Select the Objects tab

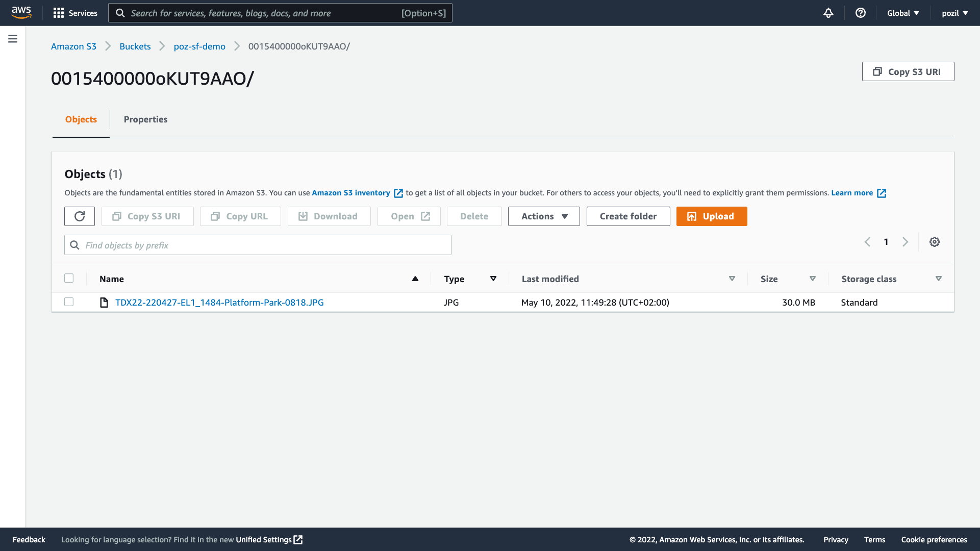click(81, 119)
